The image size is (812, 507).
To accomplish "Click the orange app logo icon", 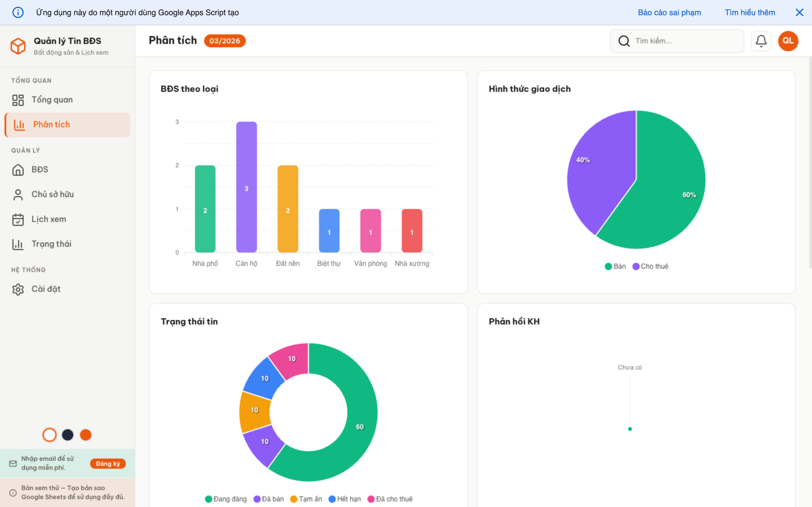I will click(x=18, y=46).
